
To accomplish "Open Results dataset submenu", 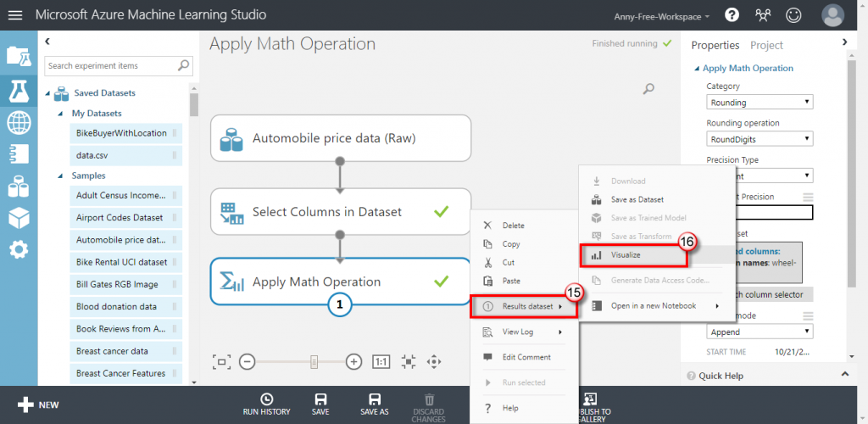I will click(x=524, y=306).
